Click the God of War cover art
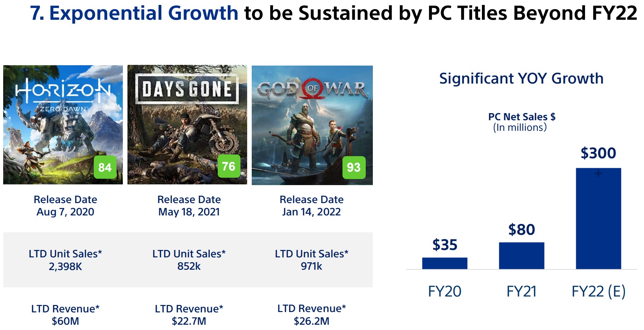The height and width of the screenshot is (330, 644). click(312, 125)
